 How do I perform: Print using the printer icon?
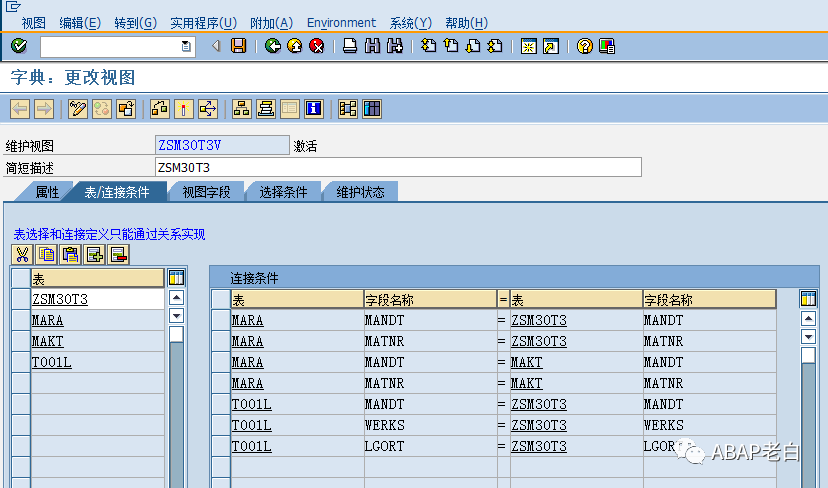click(350, 46)
